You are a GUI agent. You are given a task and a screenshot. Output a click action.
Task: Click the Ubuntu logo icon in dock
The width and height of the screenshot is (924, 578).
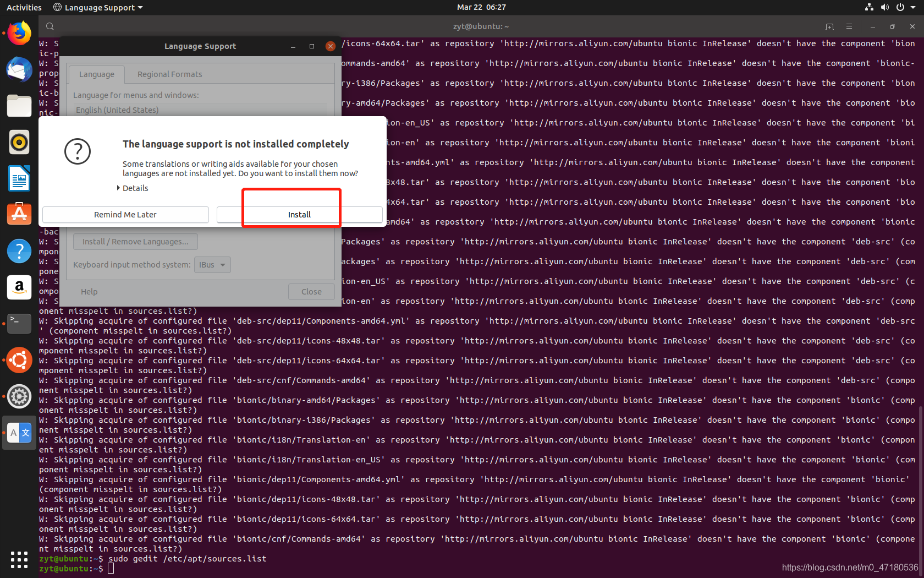tap(19, 360)
